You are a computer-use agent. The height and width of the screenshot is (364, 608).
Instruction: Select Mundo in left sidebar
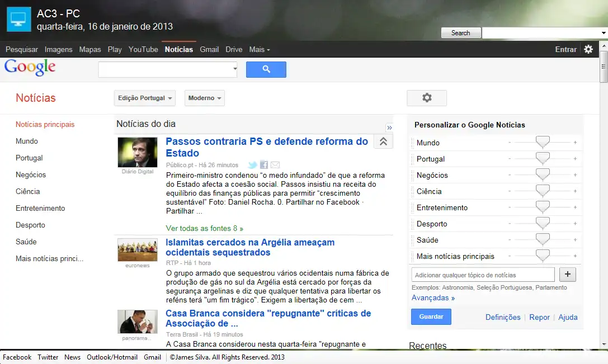[27, 141]
